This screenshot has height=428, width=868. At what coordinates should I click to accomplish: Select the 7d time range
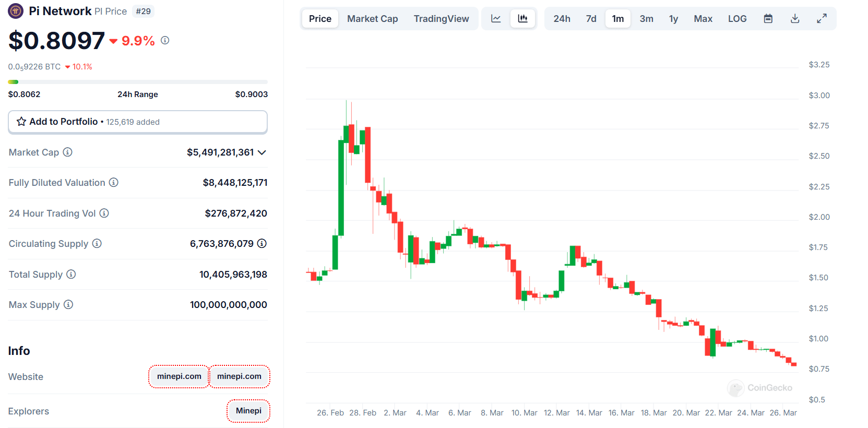[591, 19]
